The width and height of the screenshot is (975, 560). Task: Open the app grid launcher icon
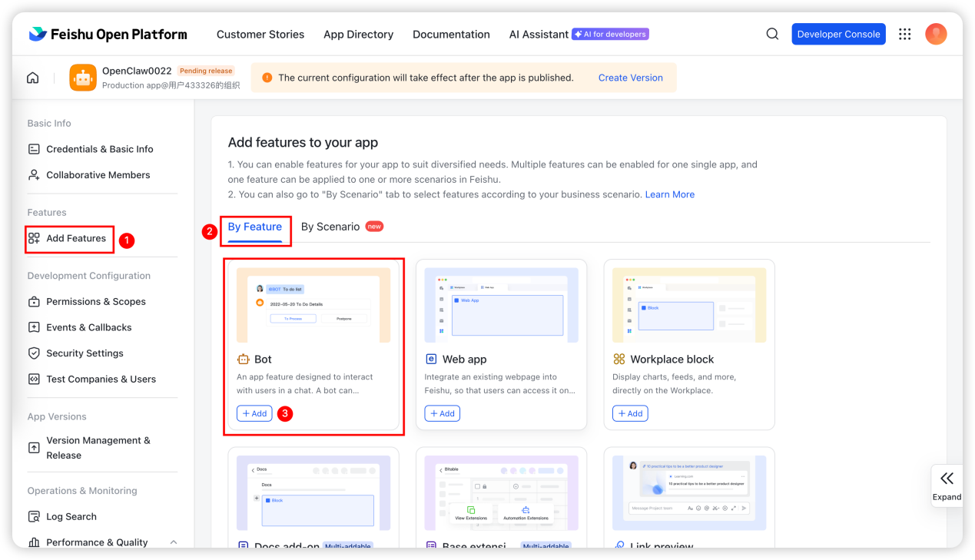point(905,34)
